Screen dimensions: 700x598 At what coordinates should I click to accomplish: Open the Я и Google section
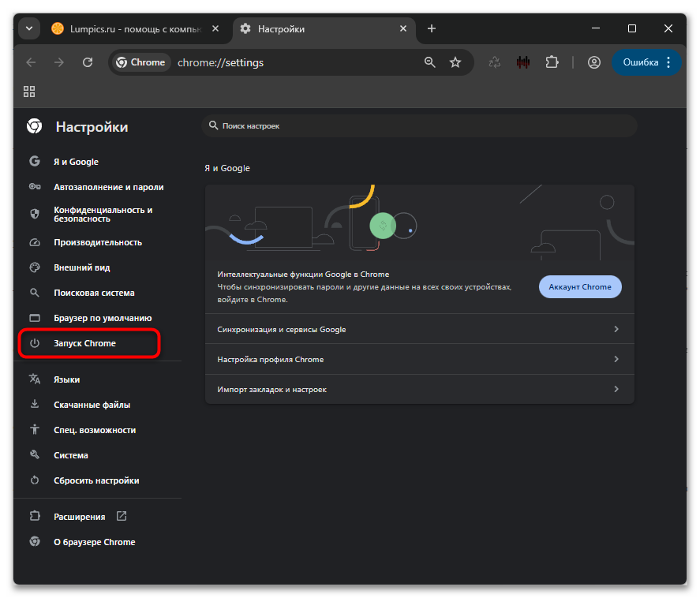(98, 162)
